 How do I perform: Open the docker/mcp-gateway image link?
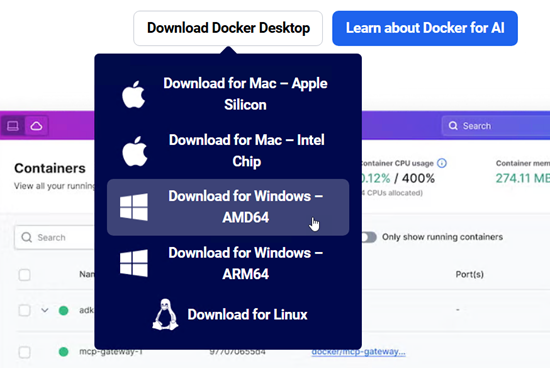358,352
